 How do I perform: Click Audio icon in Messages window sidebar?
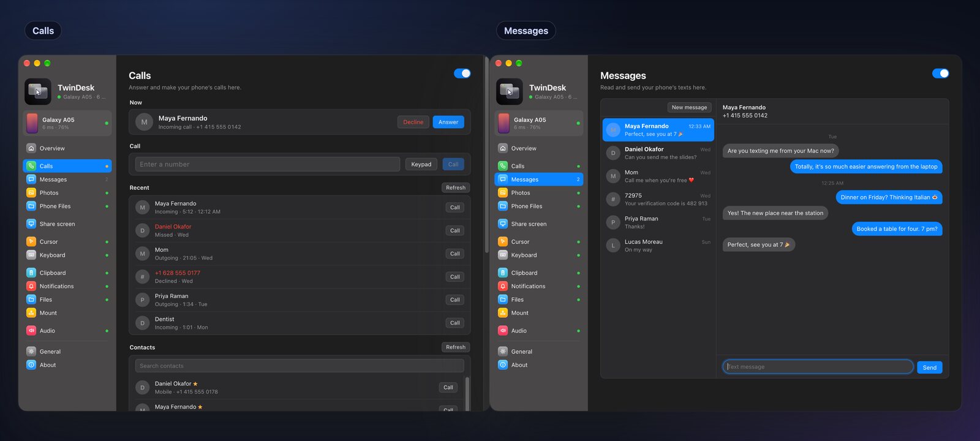coord(503,331)
